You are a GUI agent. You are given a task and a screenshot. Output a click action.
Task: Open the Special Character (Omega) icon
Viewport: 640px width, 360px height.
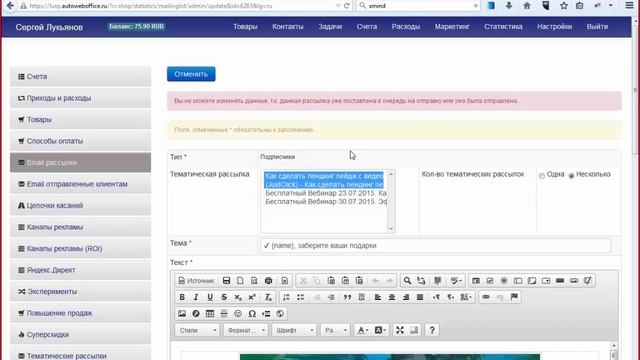pyautogui.click(x=252, y=313)
